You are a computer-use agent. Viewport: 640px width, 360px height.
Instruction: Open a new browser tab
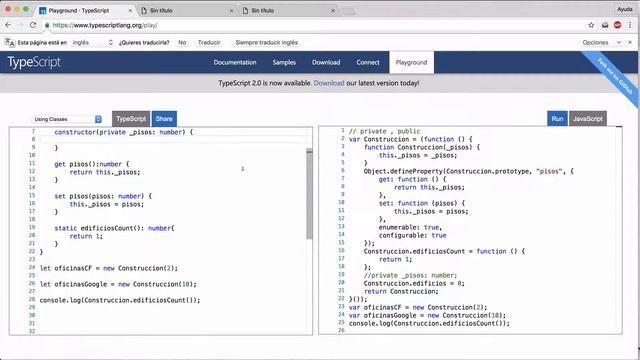(349, 11)
